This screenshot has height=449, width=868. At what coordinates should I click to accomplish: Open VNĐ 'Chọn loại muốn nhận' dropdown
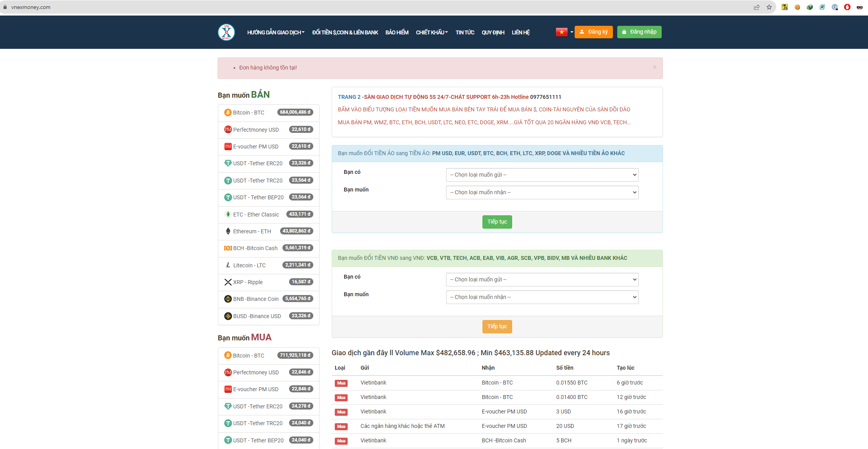542,297
